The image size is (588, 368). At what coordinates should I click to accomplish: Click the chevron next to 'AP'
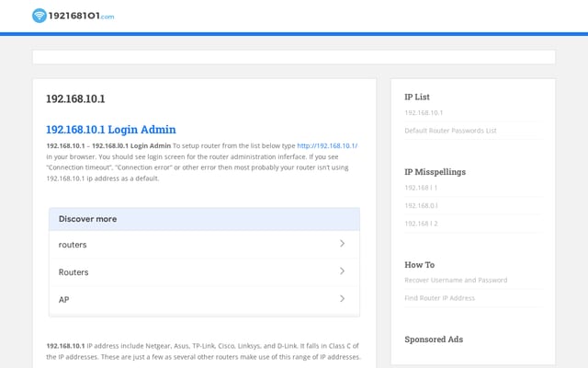342,298
